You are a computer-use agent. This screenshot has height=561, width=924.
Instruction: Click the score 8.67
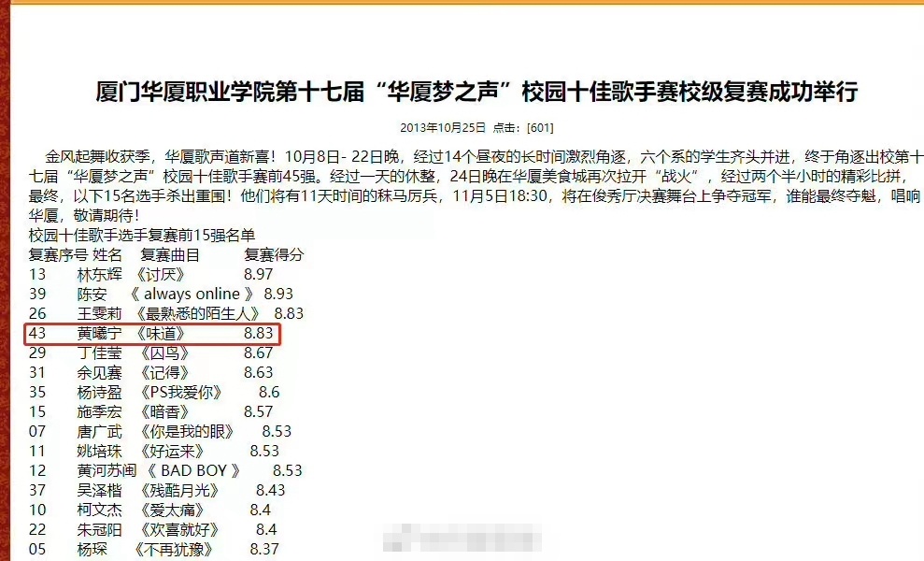(x=259, y=352)
